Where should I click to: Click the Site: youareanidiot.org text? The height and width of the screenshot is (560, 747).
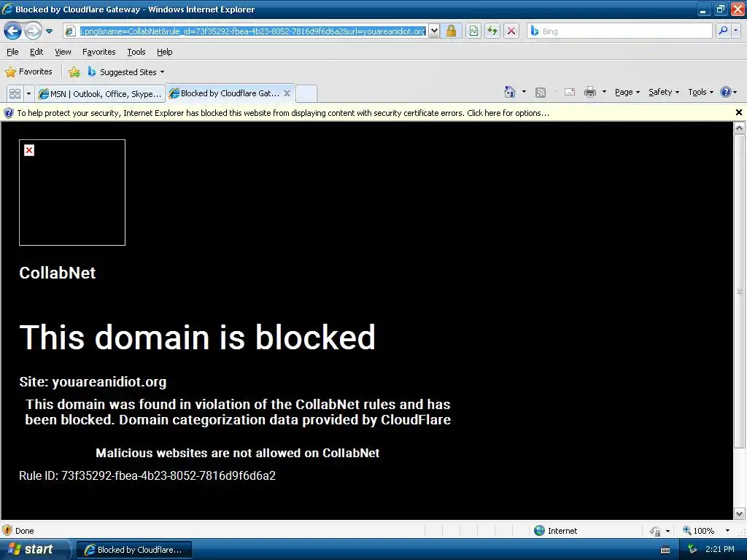(x=93, y=381)
